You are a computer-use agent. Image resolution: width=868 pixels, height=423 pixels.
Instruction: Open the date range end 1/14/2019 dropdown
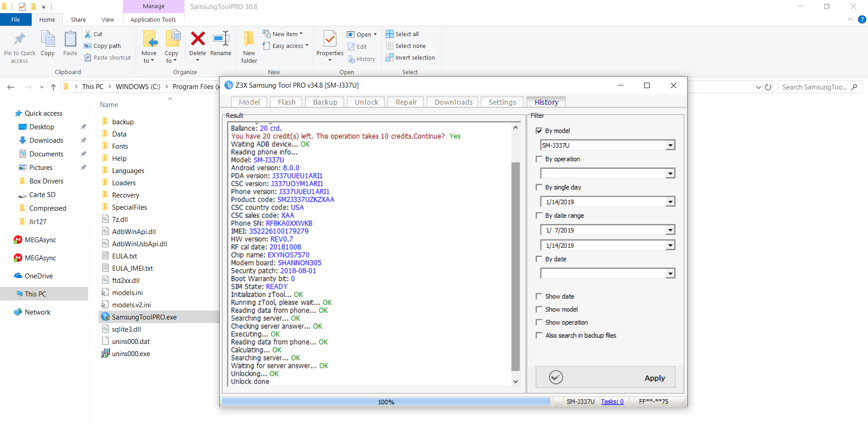click(670, 245)
